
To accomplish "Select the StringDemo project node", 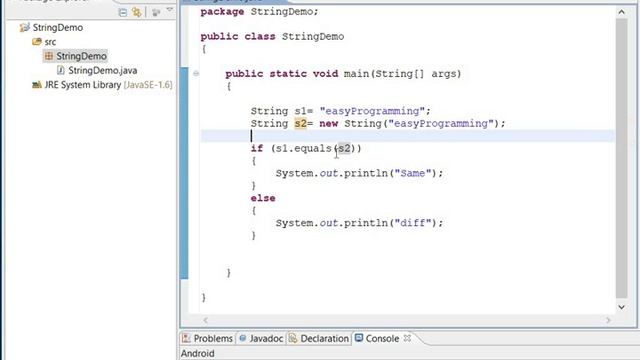I will (x=58, y=27).
